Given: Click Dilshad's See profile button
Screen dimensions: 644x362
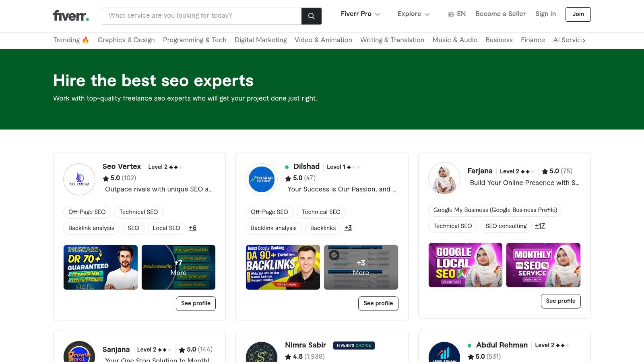Looking at the screenshot, I should point(378,303).
